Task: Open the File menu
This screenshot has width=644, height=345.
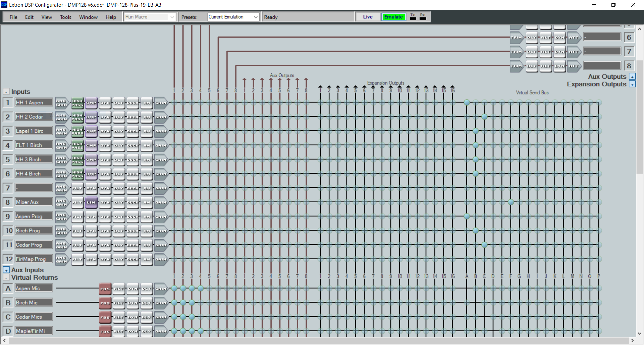Action: click(13, 17)
